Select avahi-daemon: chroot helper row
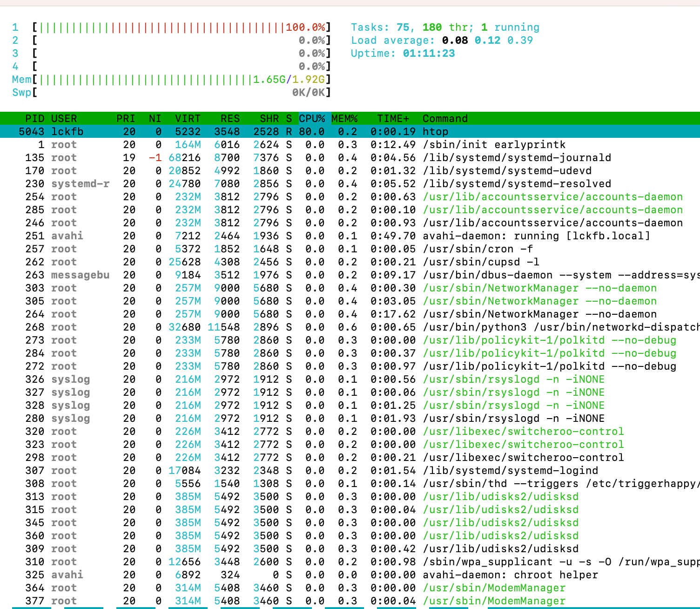The image size is (700, 609). 350,575
